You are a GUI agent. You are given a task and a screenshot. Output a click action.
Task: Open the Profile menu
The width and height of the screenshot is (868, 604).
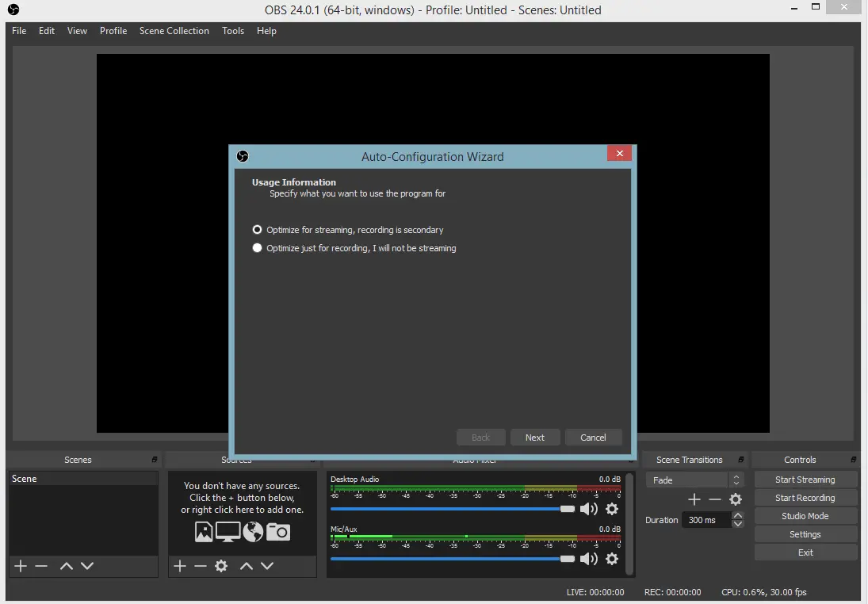[x=113, y=31]
